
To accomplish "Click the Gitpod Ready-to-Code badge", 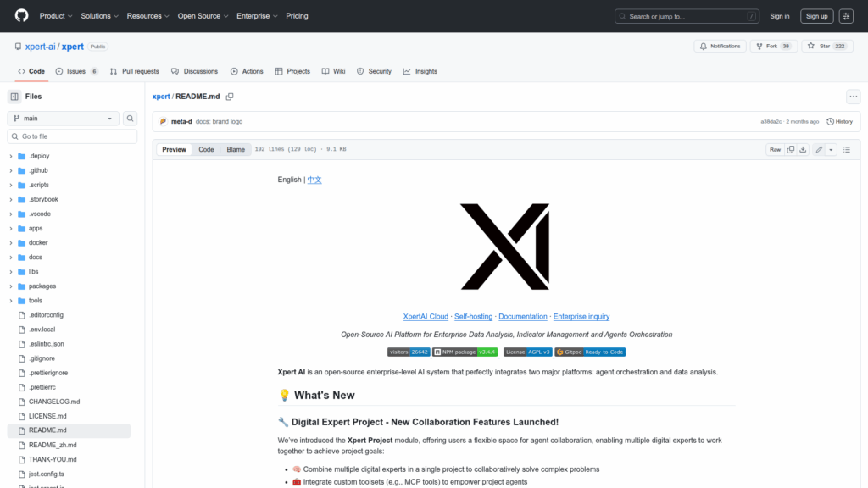I will tap(590, 352).
